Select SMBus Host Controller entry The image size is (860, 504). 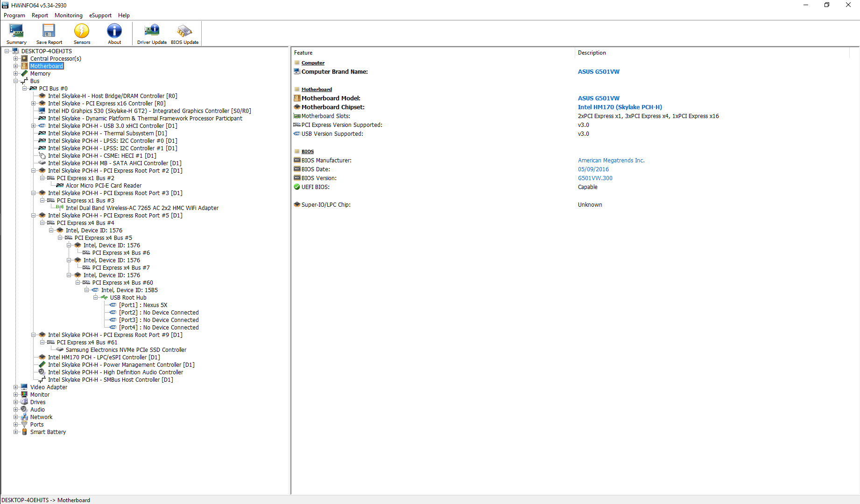pyautogui.click(x=111, y=379)
